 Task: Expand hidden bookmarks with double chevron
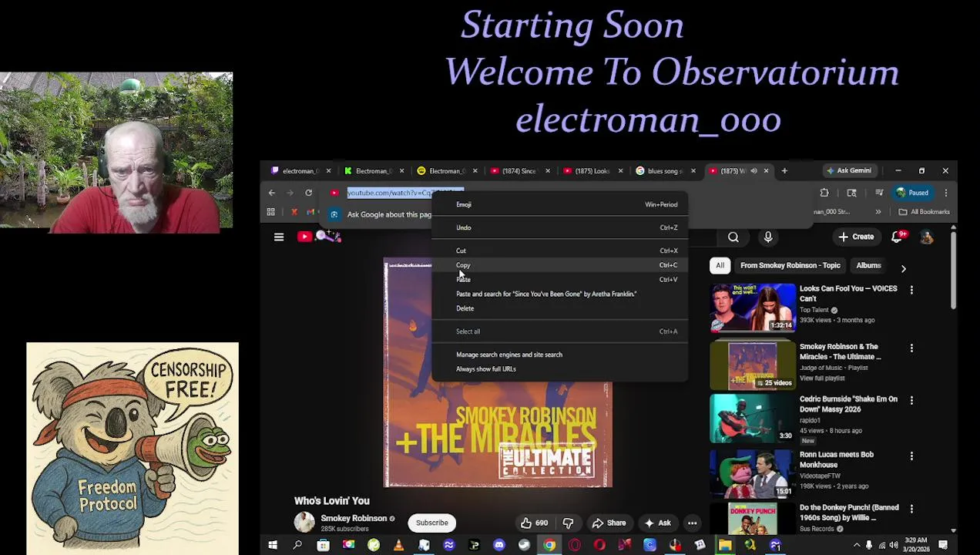pos(878,212)
